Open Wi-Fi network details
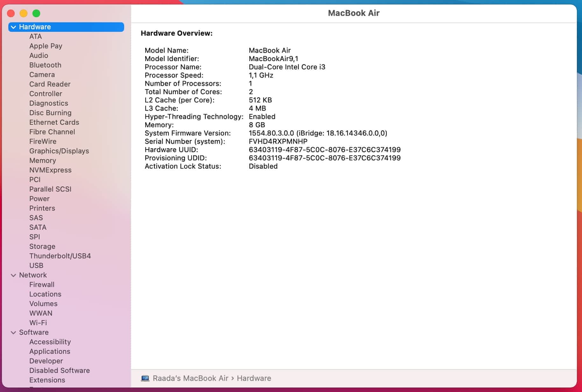582x392 pixels. click(x=38, y=323)
